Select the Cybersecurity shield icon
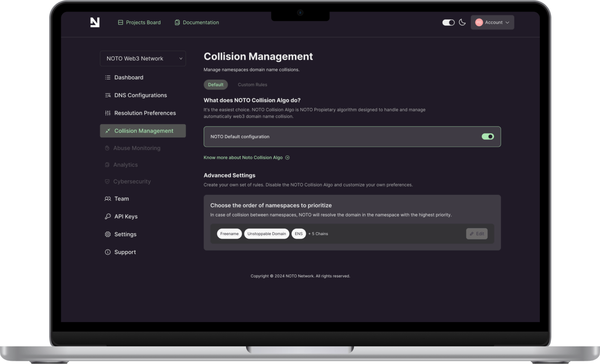This screenshot has height=364, width=600. click(107, 181)
